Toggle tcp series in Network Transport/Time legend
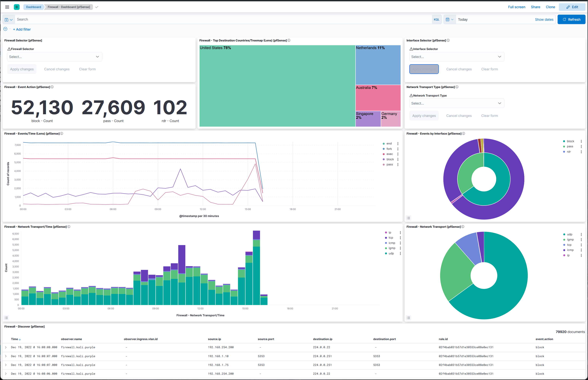The image size is (588, 380). [x=391, y=238]
